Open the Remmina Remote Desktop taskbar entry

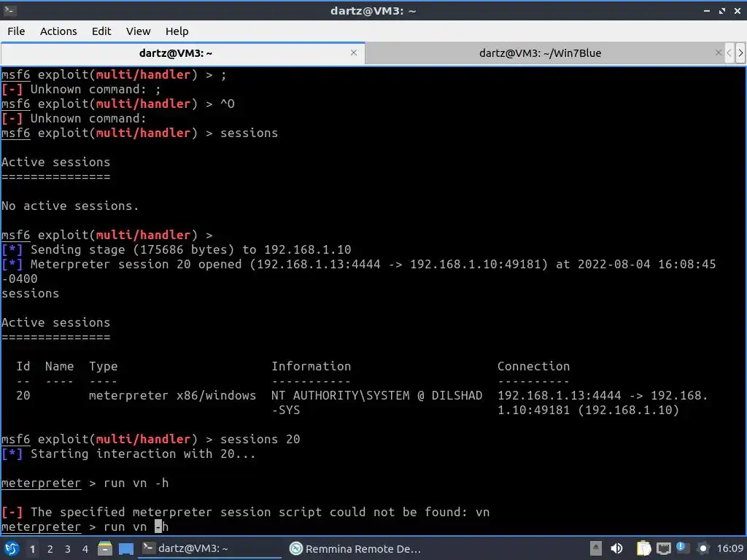[x=355, y=548]
